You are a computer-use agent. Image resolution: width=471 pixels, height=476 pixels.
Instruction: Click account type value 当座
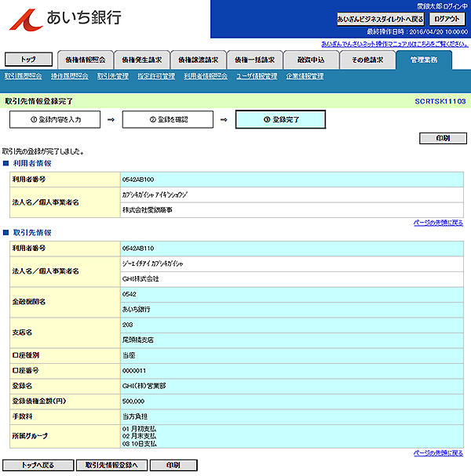[129, 355]
